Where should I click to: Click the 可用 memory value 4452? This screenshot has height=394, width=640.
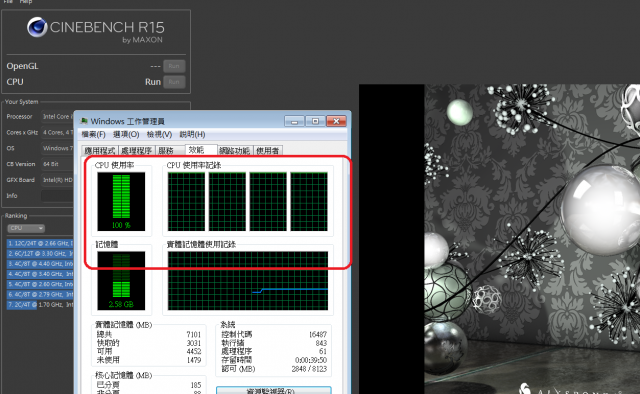click(193, 352)
